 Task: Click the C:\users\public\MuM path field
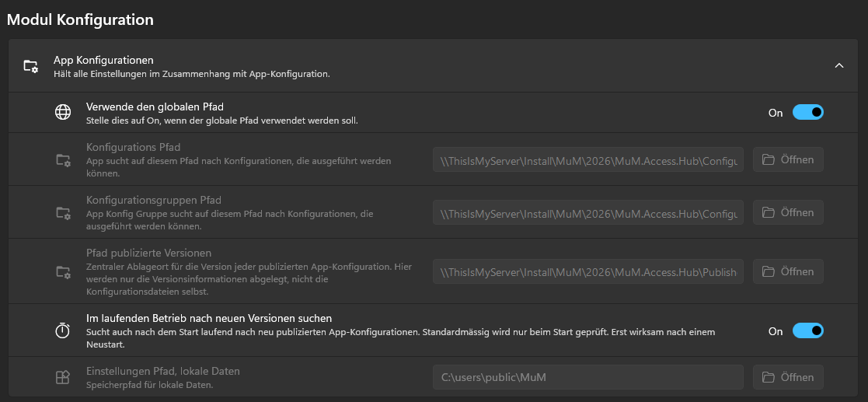pos(588,377)
